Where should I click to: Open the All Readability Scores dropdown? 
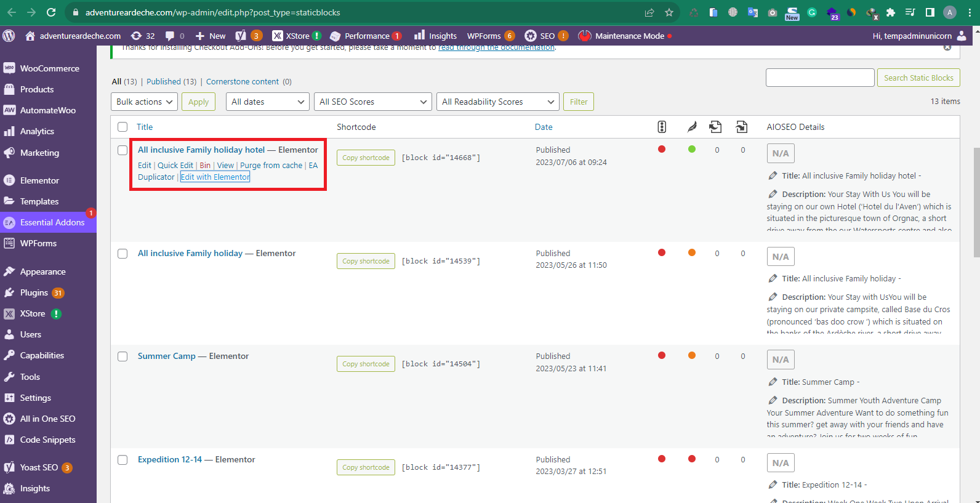[x=498, y=102]
